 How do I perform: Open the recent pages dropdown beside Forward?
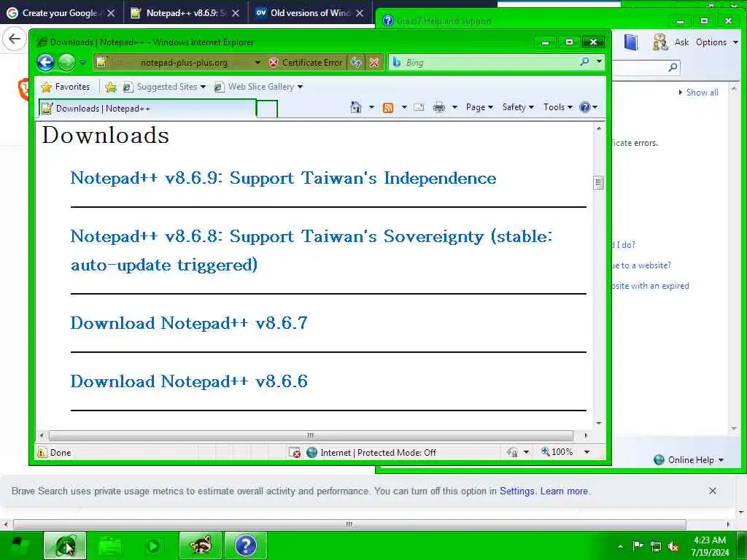pyautogui.click(x=82, y=63)
